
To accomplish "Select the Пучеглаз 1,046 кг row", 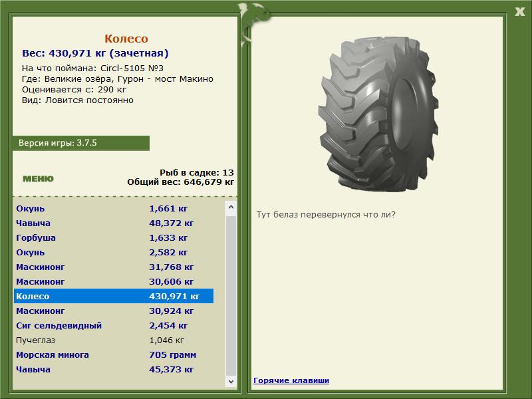I will [114, 340].
